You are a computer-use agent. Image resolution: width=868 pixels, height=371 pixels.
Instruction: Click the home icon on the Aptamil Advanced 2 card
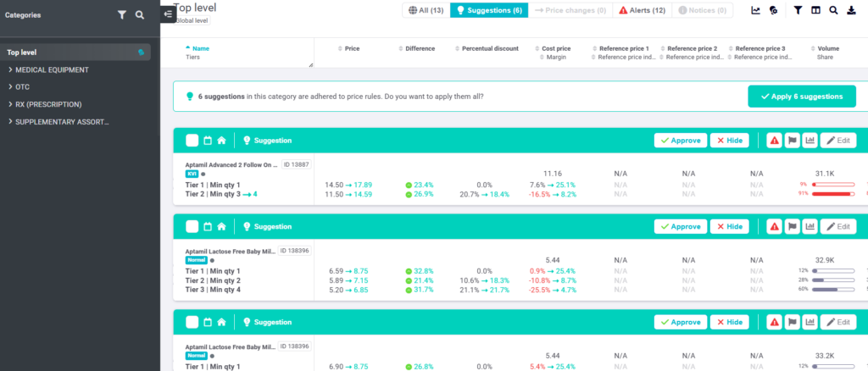[x=221, y=141]
